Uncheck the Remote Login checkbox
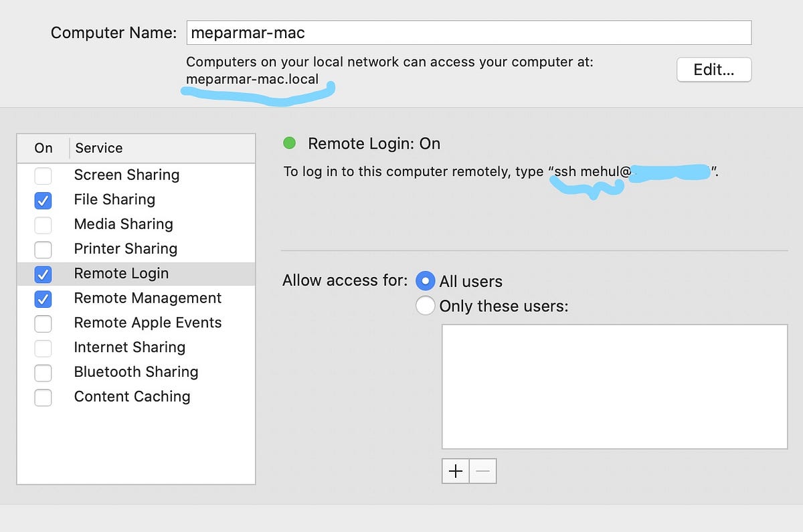803x532 pixels. point(43,274)
